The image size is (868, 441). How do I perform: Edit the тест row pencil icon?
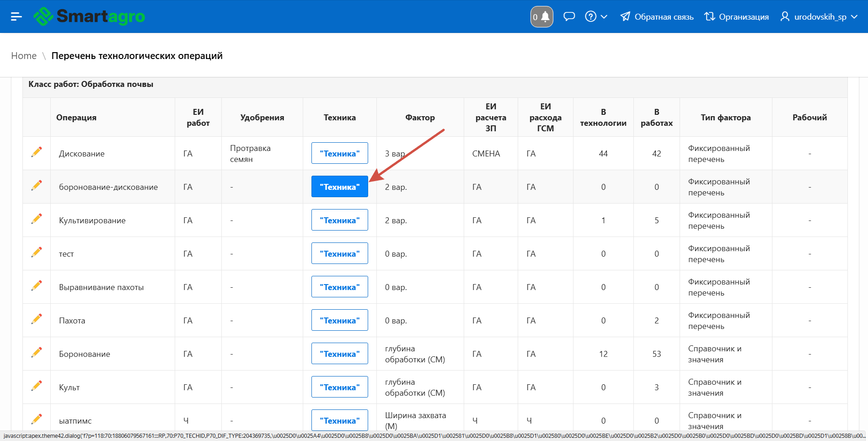click(37, 253)
